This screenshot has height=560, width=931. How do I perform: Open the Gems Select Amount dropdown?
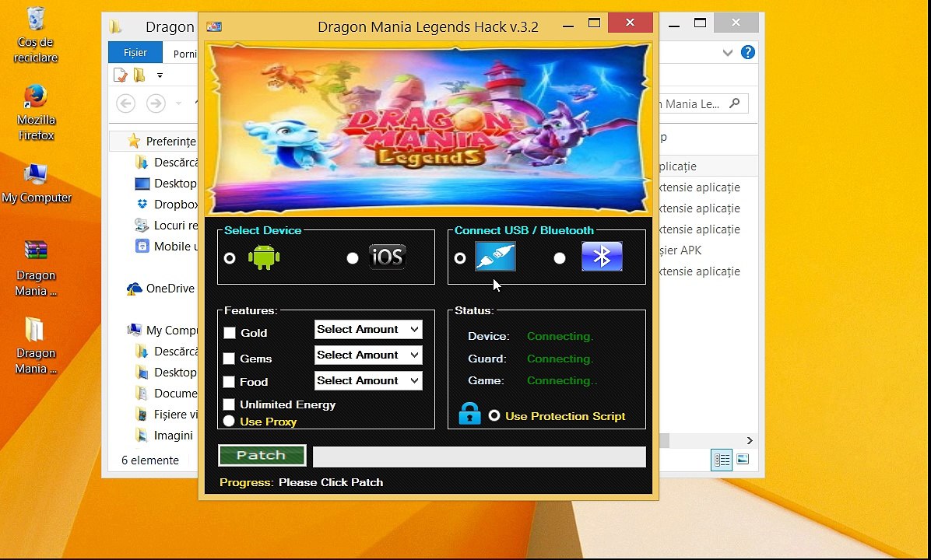coord(368,355)
